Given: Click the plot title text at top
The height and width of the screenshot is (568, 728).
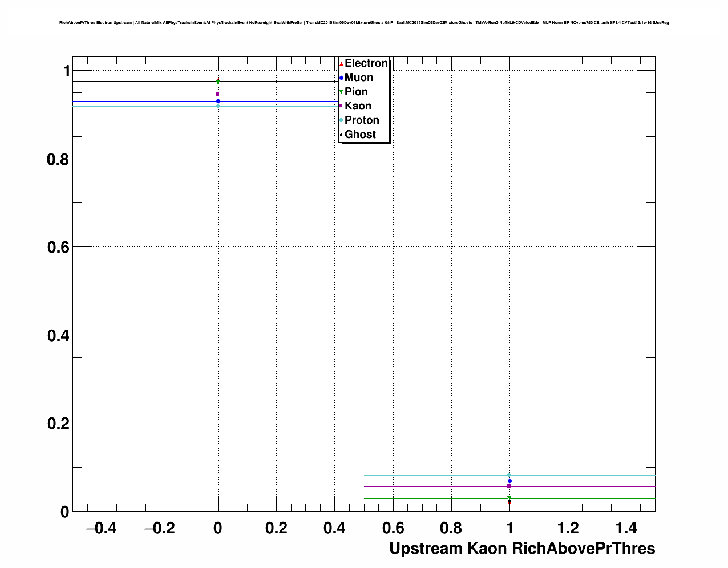Looking at the screenshot, I should click(x=364, y=23).
